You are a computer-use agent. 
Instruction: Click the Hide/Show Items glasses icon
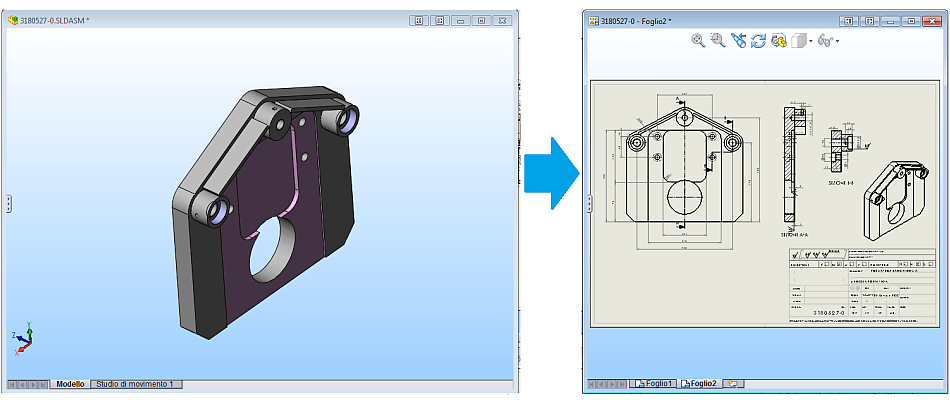pos(825,41)
